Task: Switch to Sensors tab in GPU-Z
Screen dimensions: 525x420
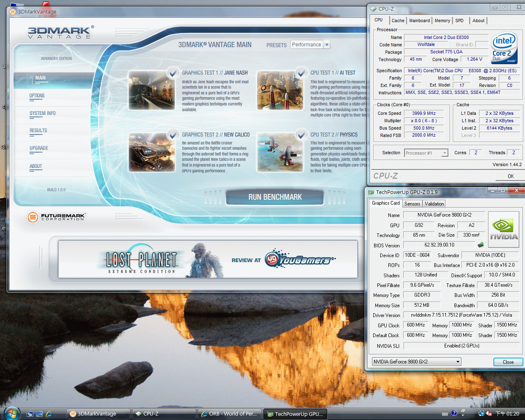Action: 412,204
